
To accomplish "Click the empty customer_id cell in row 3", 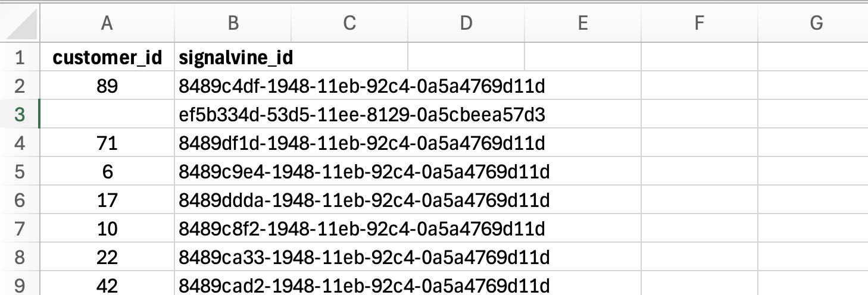I will coord(107,115).
